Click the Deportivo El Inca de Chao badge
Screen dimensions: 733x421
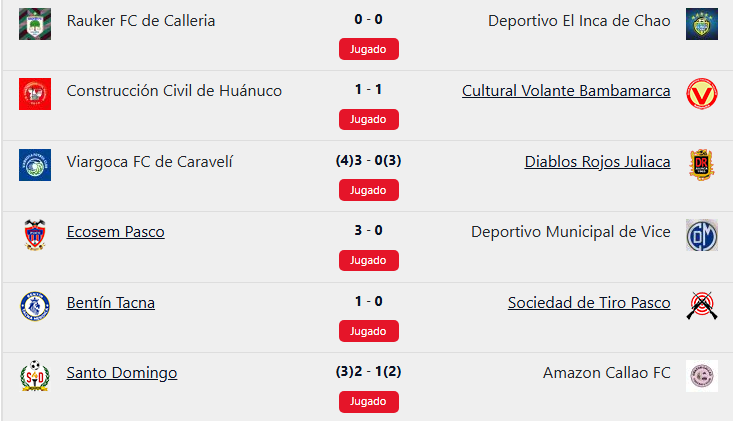pos(702,24)
